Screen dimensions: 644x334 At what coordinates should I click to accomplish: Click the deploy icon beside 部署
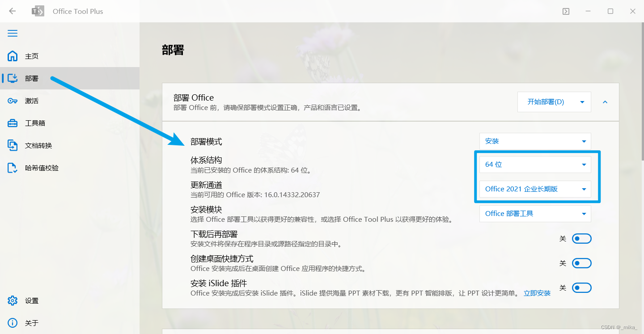coord(13,78)
